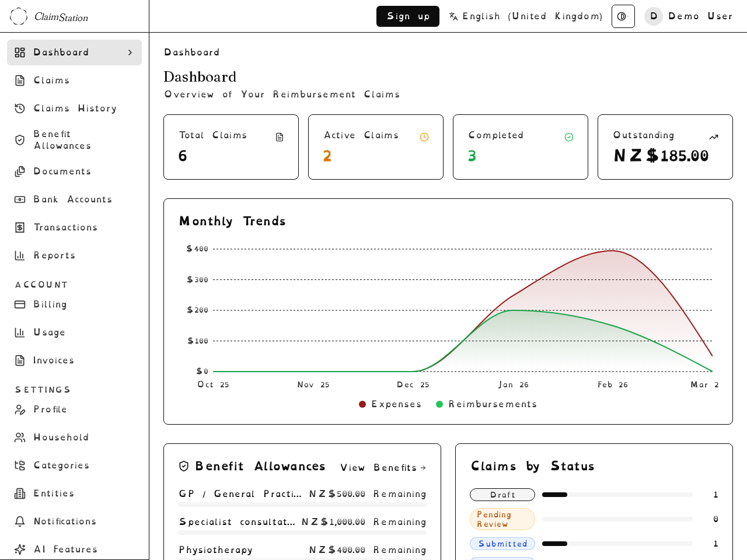The width and height of the screenshot is (747, 560).
Task: Open the English (United Kingdom) language selector
Action: pos(526,16)
